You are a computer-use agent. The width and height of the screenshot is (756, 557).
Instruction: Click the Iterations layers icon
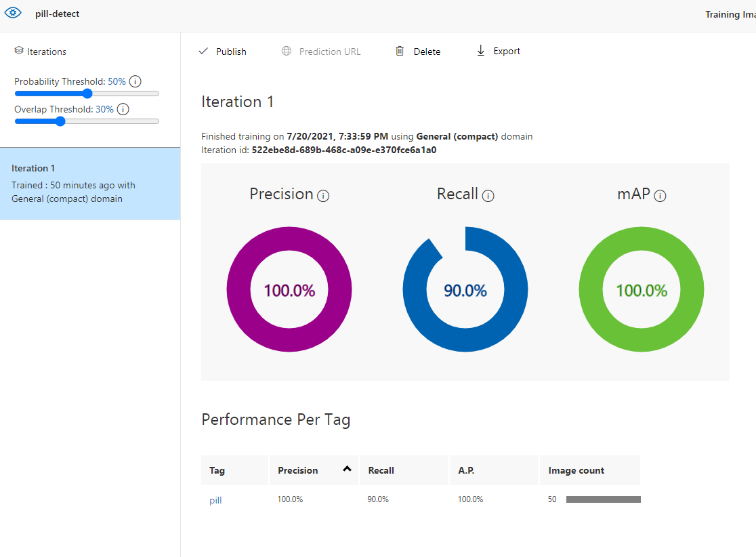[x=19, y=51]
